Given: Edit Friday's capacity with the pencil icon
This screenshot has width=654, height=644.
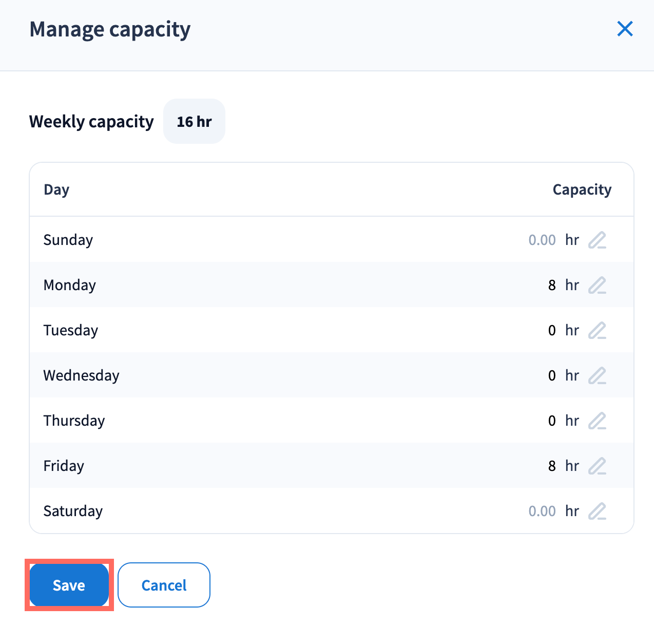Looking at the screenshot, I should (x=597, y=466).
